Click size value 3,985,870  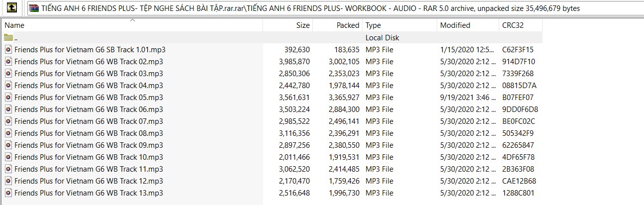click(294, 61)
